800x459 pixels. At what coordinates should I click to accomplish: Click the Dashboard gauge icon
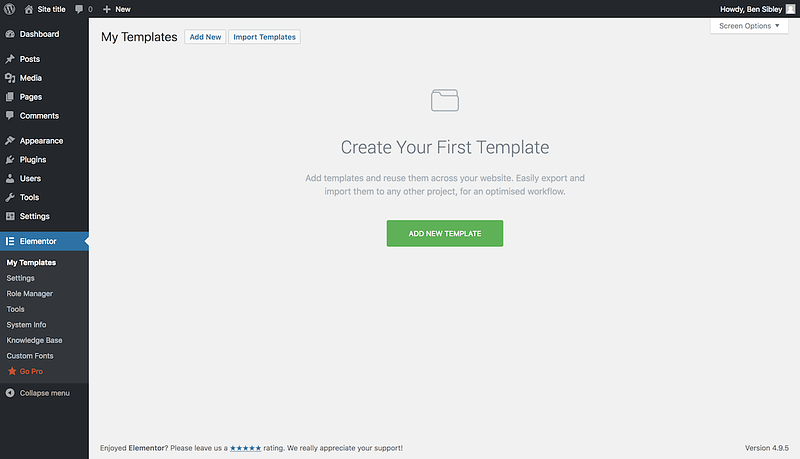[x=10, y=34]
